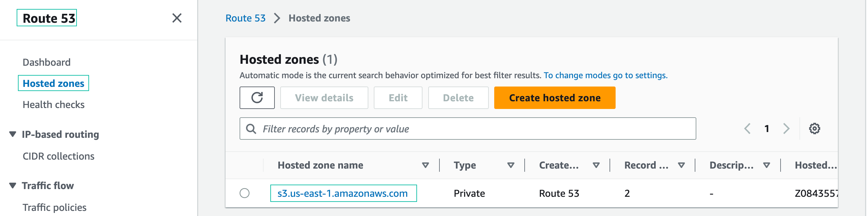Image resolution: width=868 pixels, height=216 pixels.
Task: Collapse the IP-based routing section
Action: click(13, 134)
